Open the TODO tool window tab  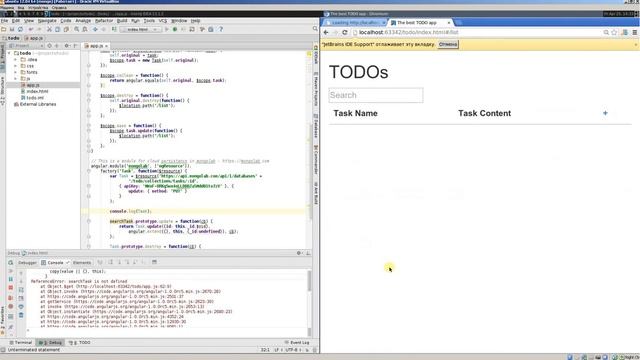tap(80, 342)
